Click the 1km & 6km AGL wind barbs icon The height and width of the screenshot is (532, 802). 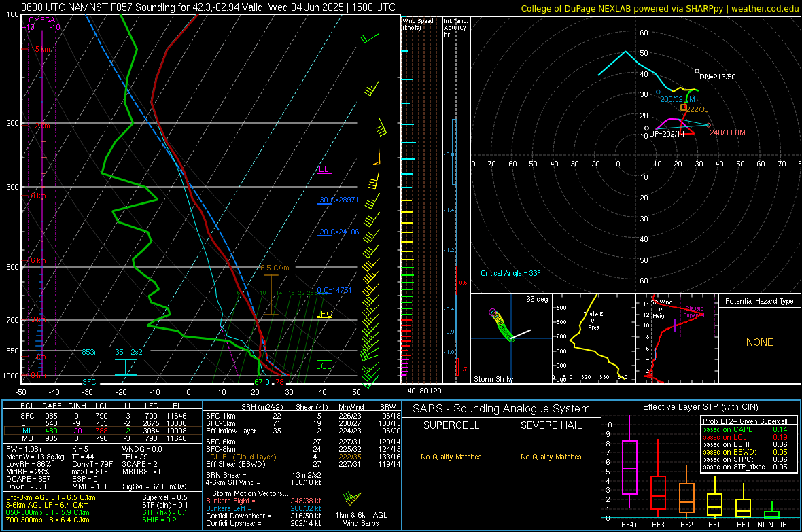click(352, 498)
